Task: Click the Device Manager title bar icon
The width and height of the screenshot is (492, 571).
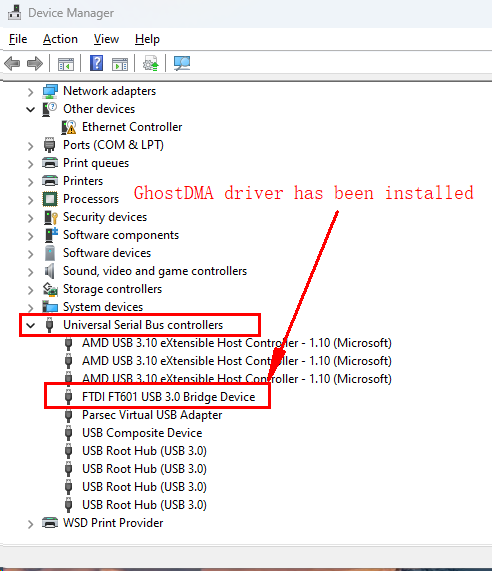Action: tap(15, 13)
